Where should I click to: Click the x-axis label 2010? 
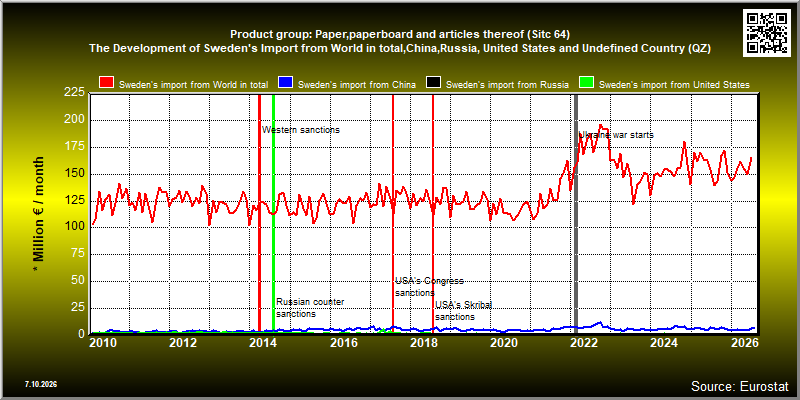pyautogui.click(x=103, y=342)
